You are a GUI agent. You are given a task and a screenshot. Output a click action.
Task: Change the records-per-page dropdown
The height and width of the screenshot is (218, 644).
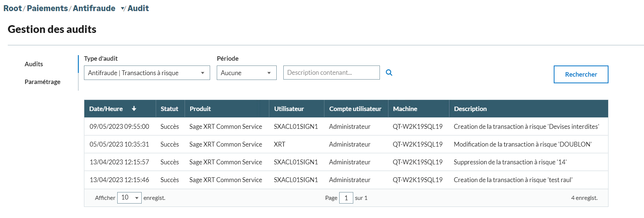click(x=129, y=198)
